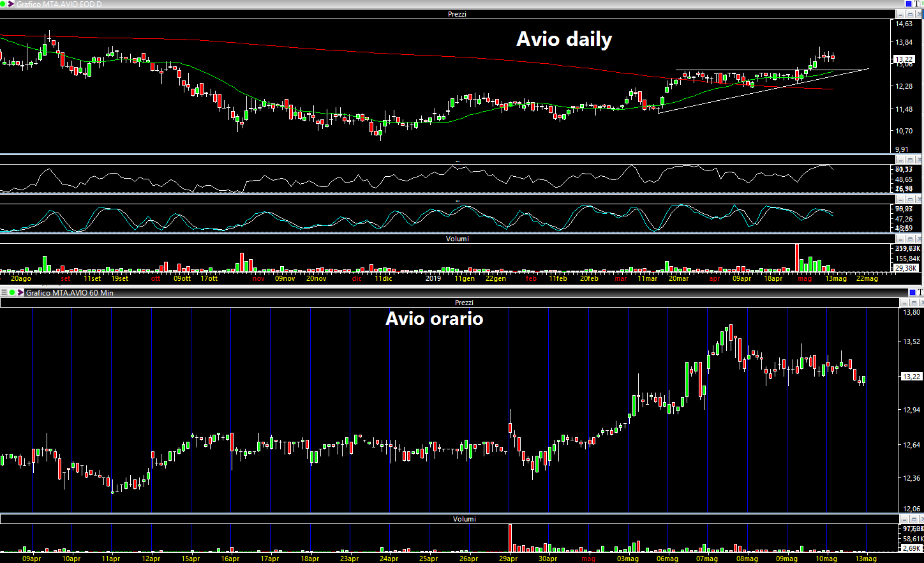Click the '13mag' date label on the 60 Min time axis
The image size is (924, 563).
tap(866, 559)
